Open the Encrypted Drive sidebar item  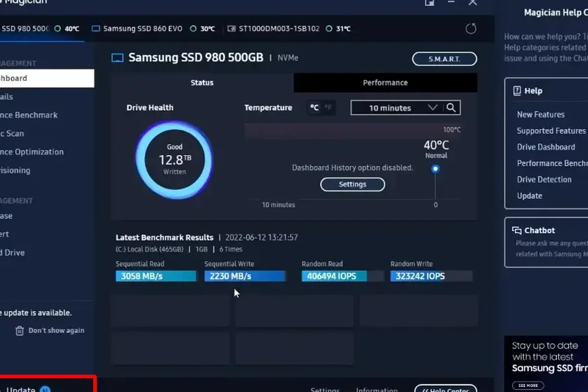12,253
